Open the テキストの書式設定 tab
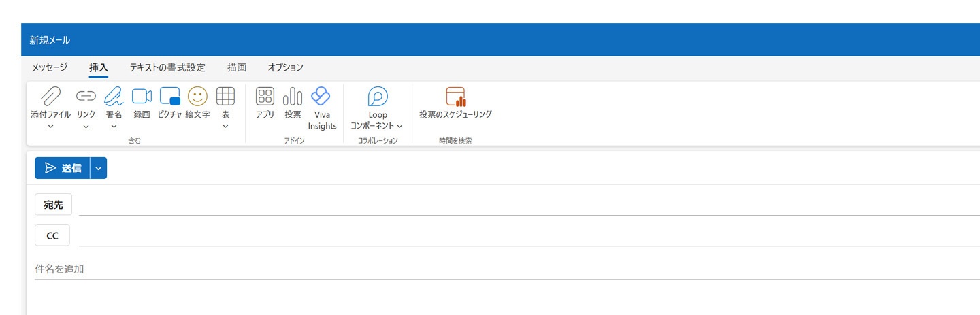 (x=167, y=67)
